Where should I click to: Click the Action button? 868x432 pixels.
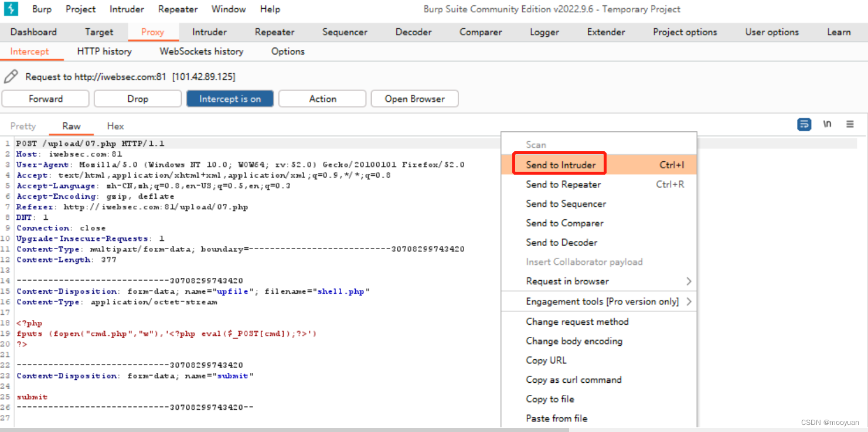pos(322,98)
